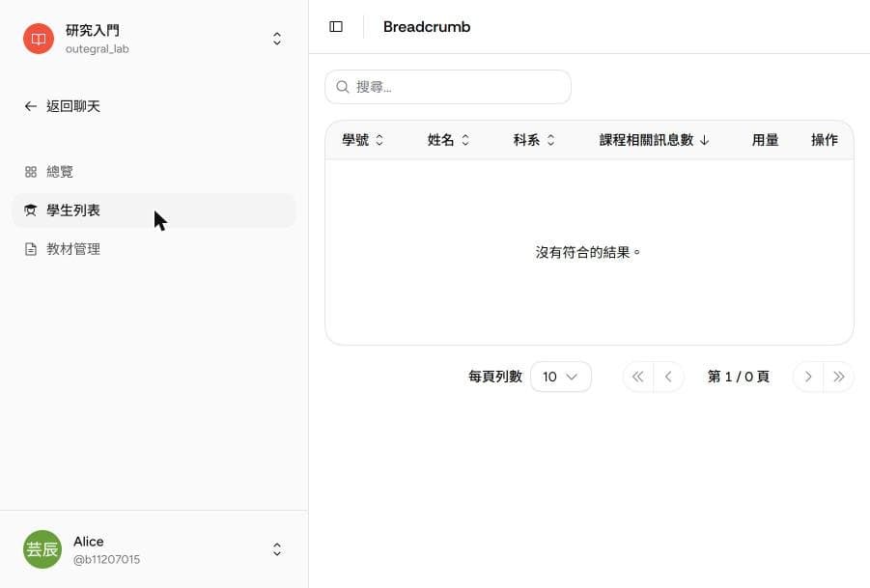Screen dimensions: 870x588
Task: Click the 每頁列數 label
Action: coord(495,377)
